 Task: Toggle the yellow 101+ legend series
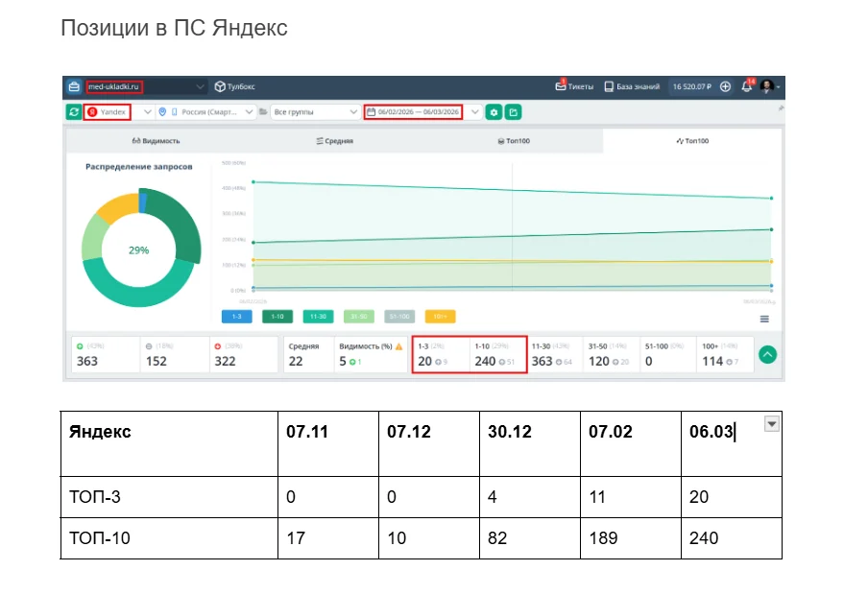click(x=440, y=317)
